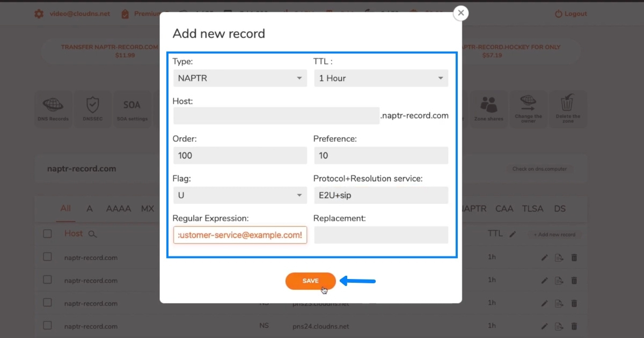This screenshot has height=338, width=644.
Task: Check the first naptr-record.com row checkbox
Action: (x=47, y=257)
